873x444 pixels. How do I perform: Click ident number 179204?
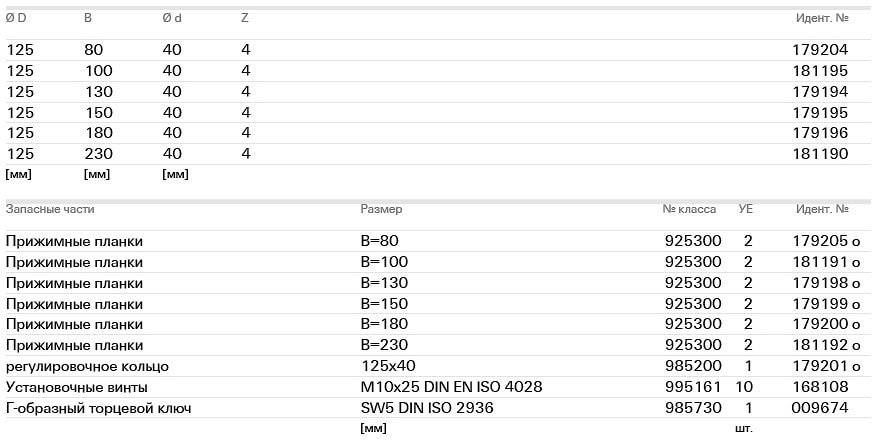[821, 50]
